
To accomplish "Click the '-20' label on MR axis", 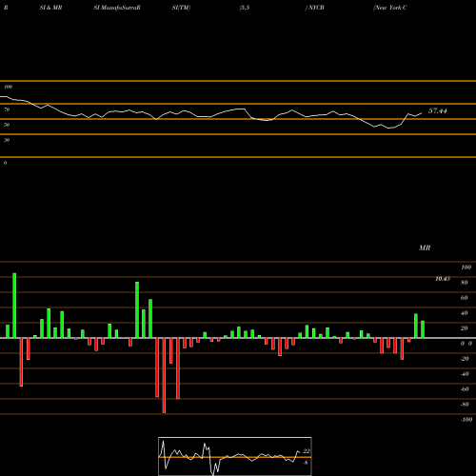I will 465,359.
